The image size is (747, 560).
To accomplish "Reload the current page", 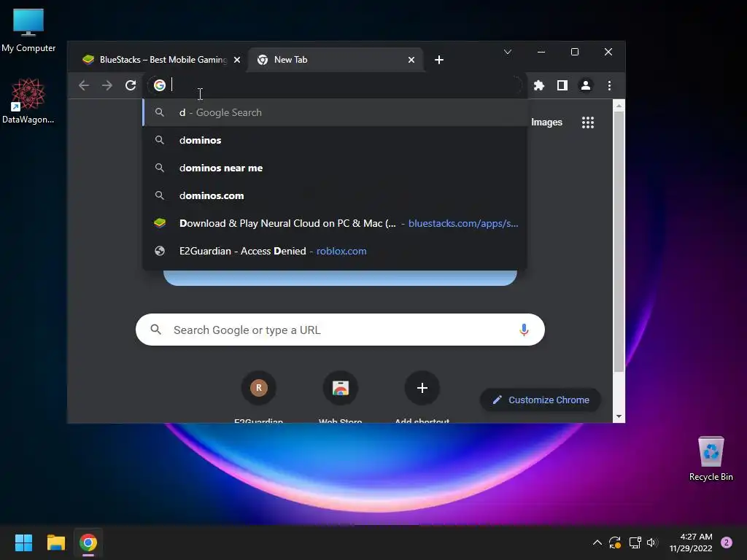I will click(131, 85).
